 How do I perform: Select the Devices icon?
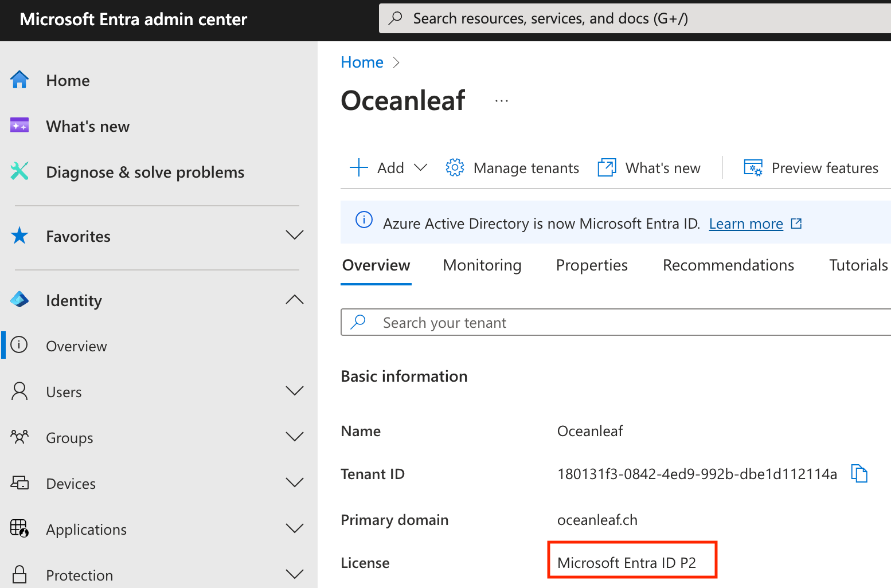click(19, 483)
